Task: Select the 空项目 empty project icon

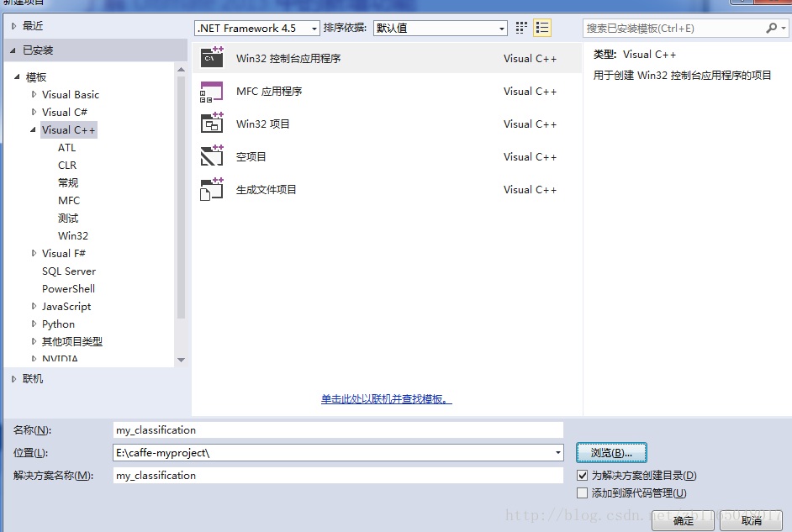Action: coord(212,156)
